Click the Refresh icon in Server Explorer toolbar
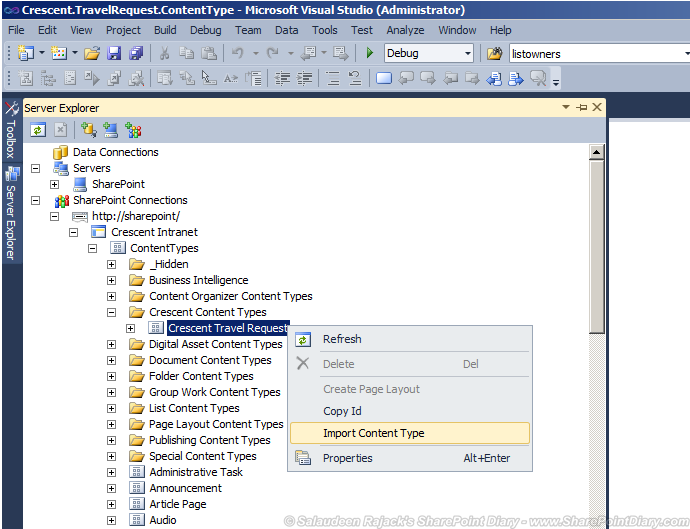Screen dimensions: 690x529 coord(38,130)
